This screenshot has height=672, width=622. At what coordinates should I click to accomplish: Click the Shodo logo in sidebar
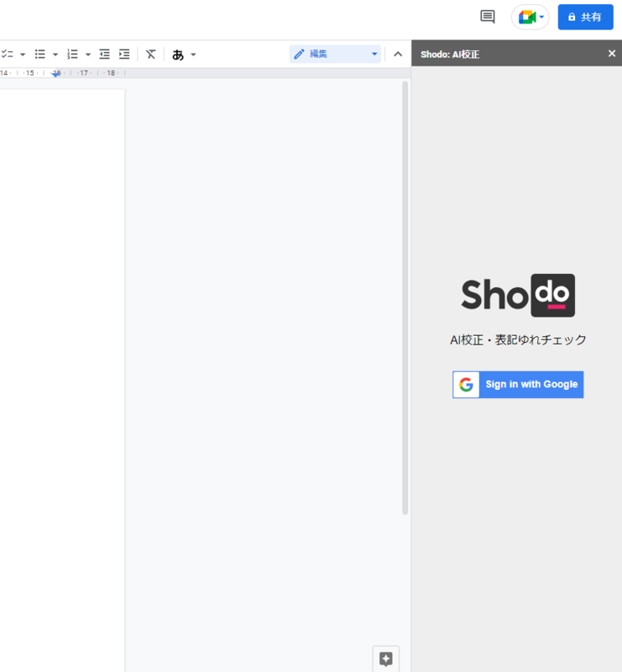click(518, 296)
